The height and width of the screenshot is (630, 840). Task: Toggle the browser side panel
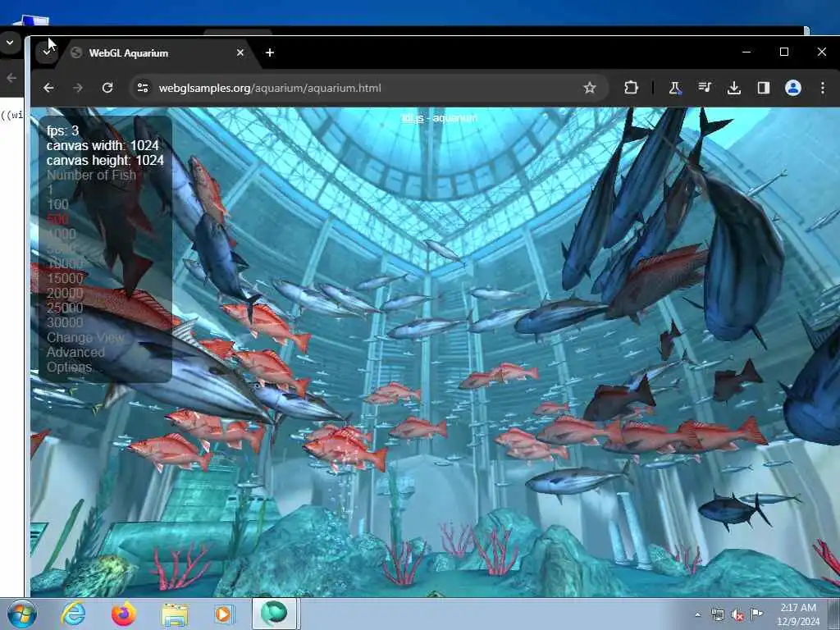(764, 88)
